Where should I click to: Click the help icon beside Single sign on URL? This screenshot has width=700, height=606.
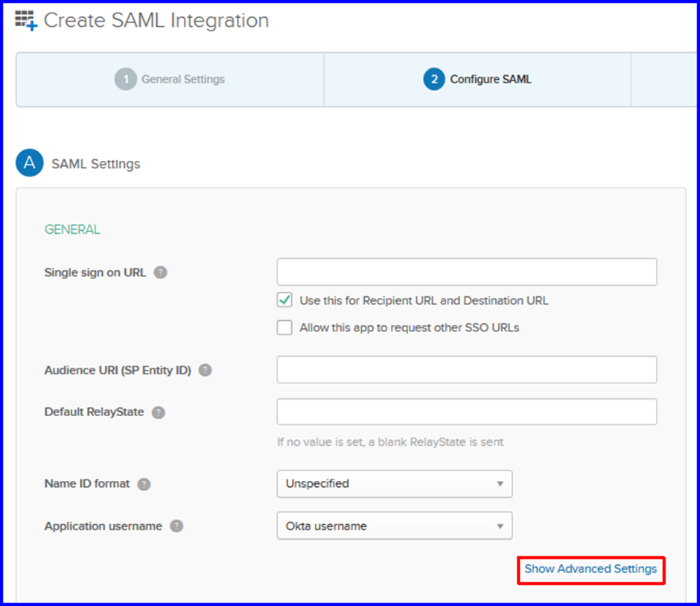[161, 272]
